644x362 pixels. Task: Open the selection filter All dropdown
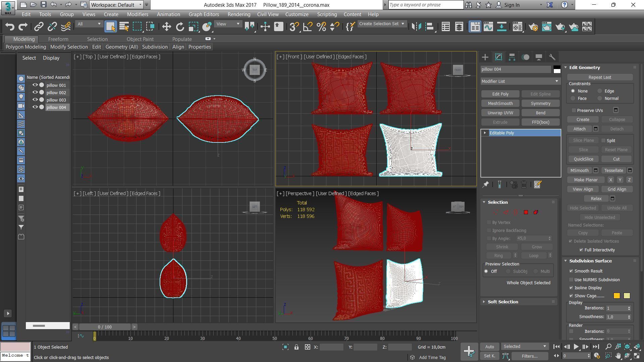pos(89,24)
